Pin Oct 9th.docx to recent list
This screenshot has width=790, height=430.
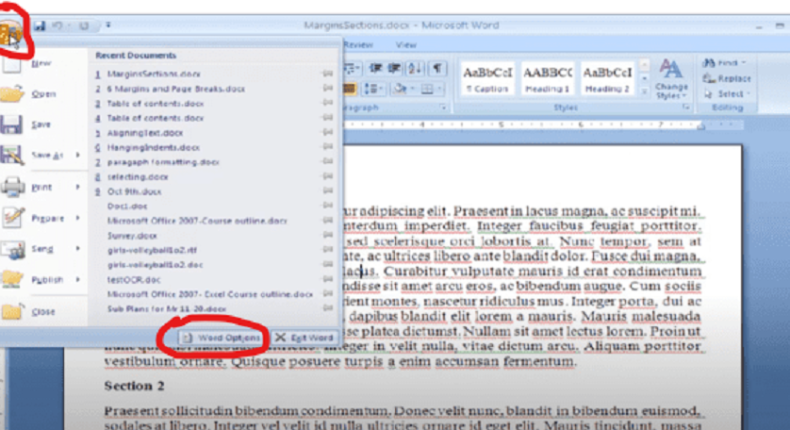(x=328, y=191)
